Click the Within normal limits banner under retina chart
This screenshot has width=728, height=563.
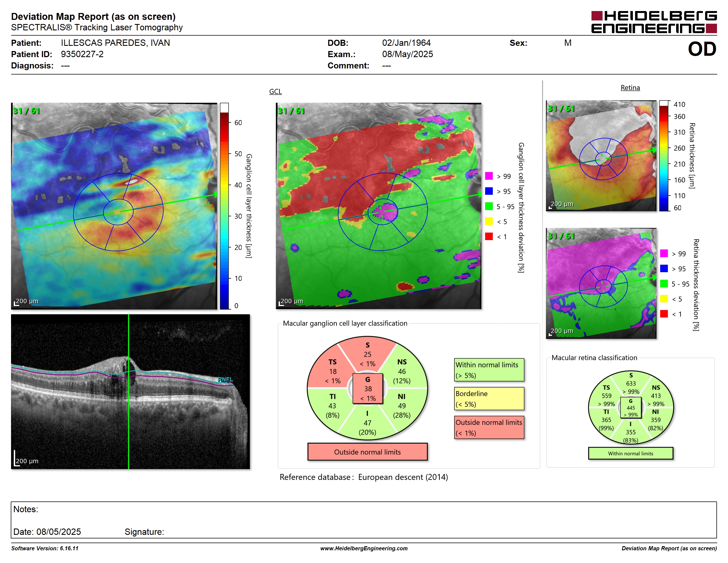[x=631, y=454]
